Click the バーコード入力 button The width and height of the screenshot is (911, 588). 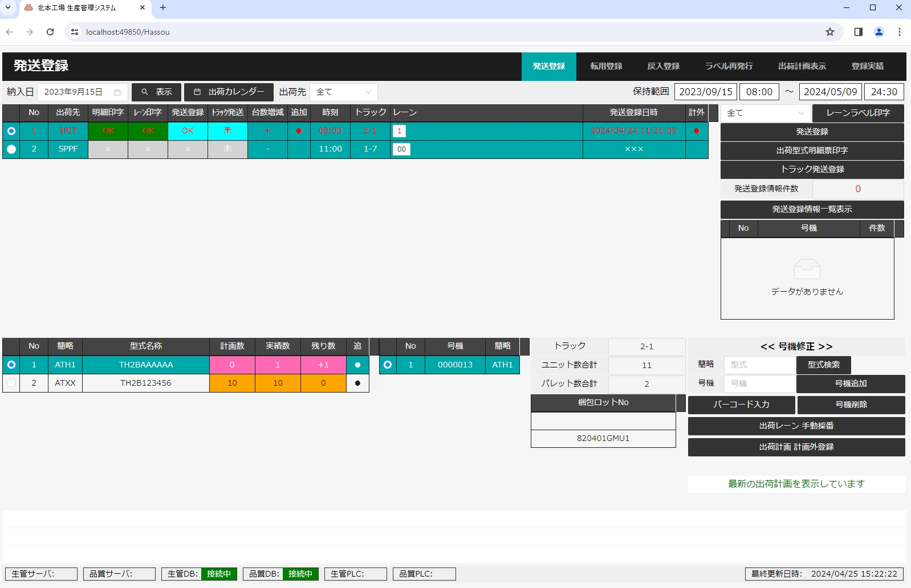[x=741, y=405]
